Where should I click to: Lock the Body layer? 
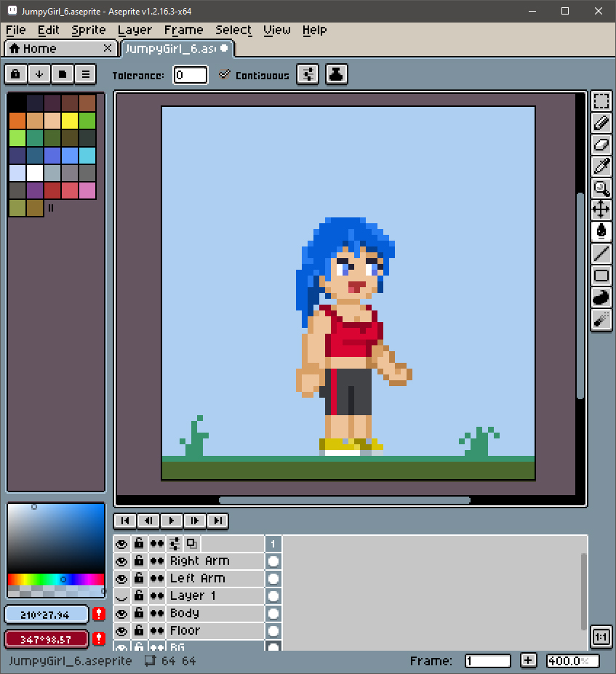click(139, 613)
